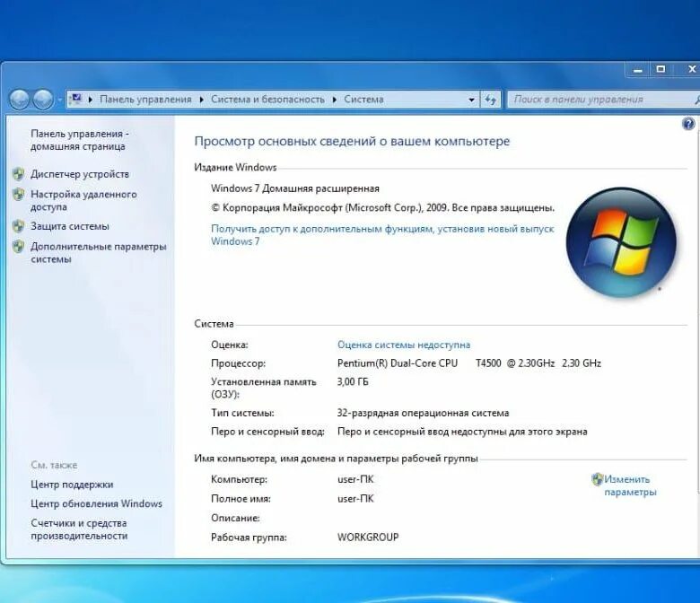Click the Windows 7 logo image
Image resolution: width=700 pixels, height=603 pixels.
621,242
